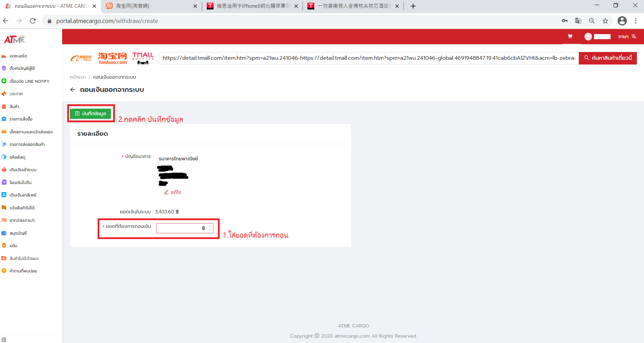Switch to the Taobao browser tab
The image size is (644, 343).
pyautogui.click(x=150, y=6)
